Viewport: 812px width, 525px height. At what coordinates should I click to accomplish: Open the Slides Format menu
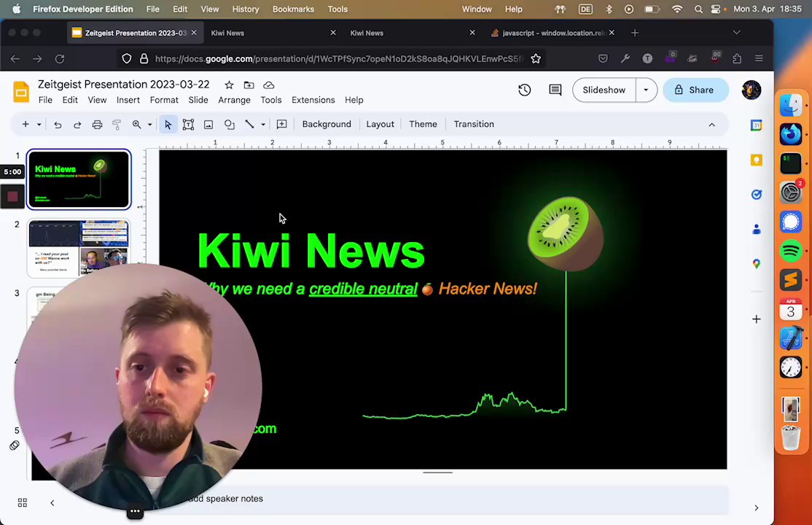pyautogui.click(x=164, y=100)
